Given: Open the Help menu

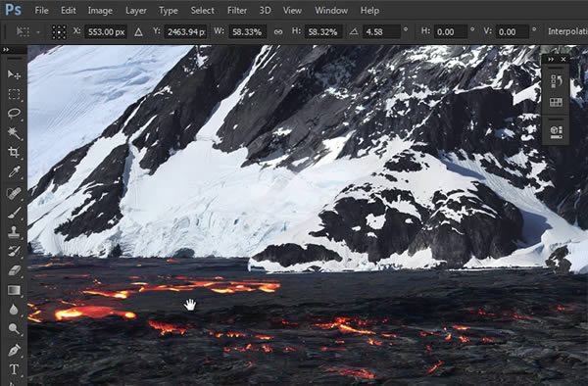Looking at the screenshot, I should pyautogui.click(x=369, y=11).
